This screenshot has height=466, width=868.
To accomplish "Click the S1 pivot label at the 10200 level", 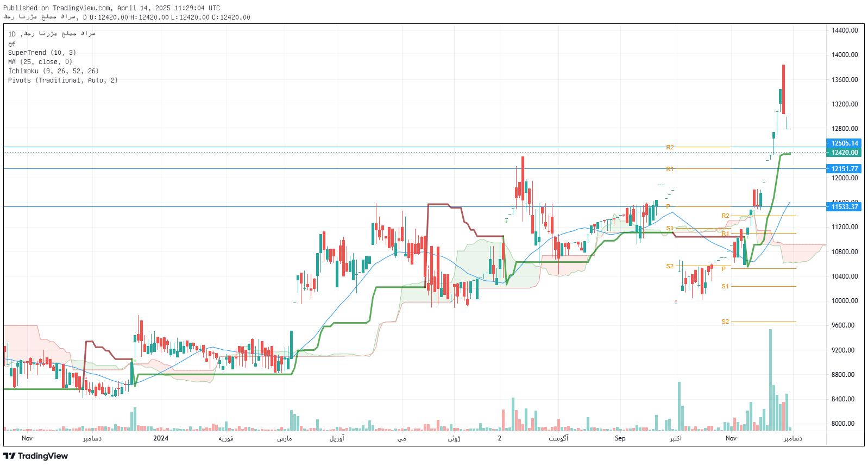I will click(x=725, y=286).
